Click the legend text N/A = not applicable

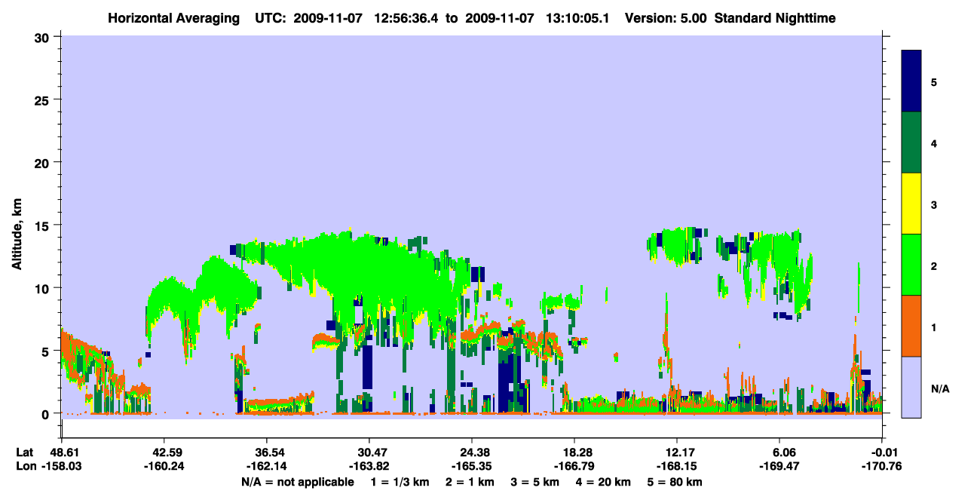coord(298,482)
